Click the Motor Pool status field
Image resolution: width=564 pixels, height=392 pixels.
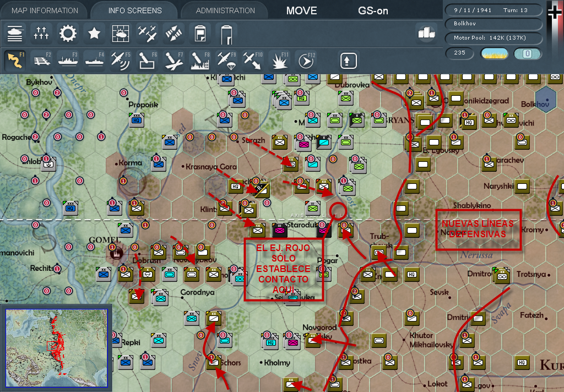tap(493, 38)
